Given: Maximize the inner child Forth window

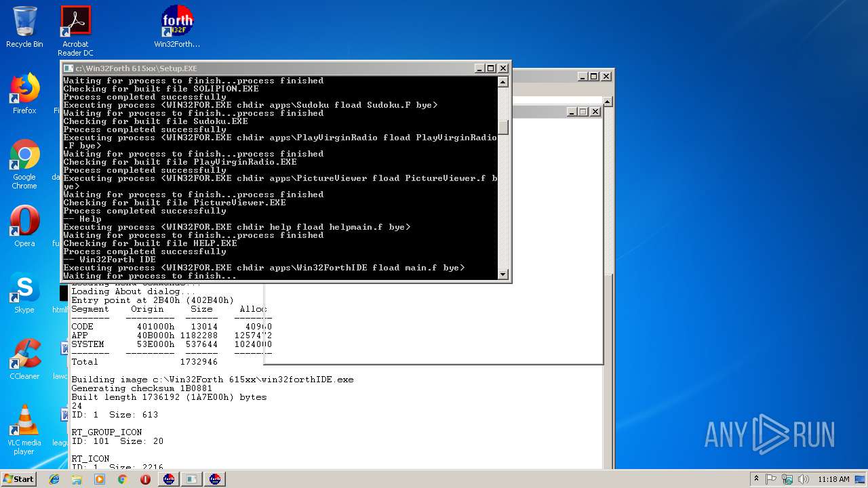Looking at the screenshot, I should tap(583, 112).
